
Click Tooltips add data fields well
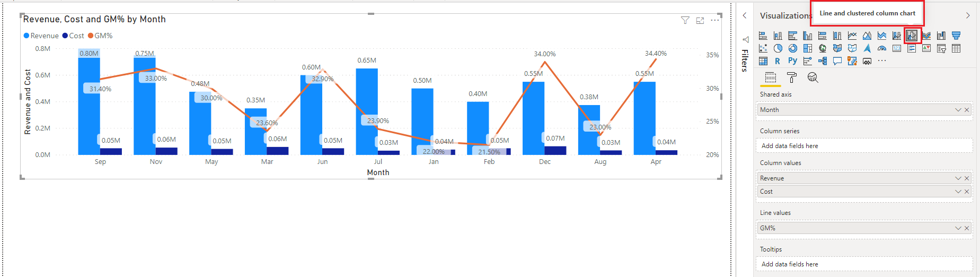point(864,264)
